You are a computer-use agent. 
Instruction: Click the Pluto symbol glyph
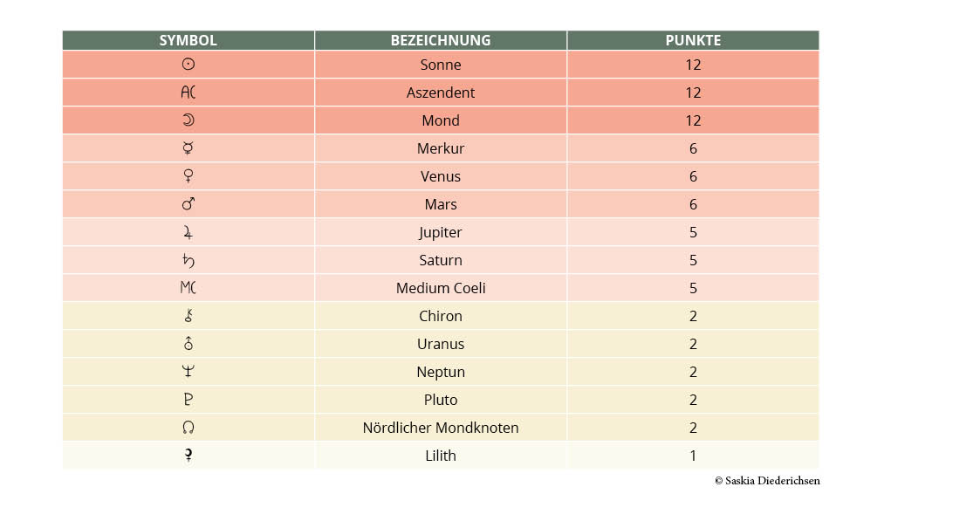pyautogui.click(x=188, y=400)
